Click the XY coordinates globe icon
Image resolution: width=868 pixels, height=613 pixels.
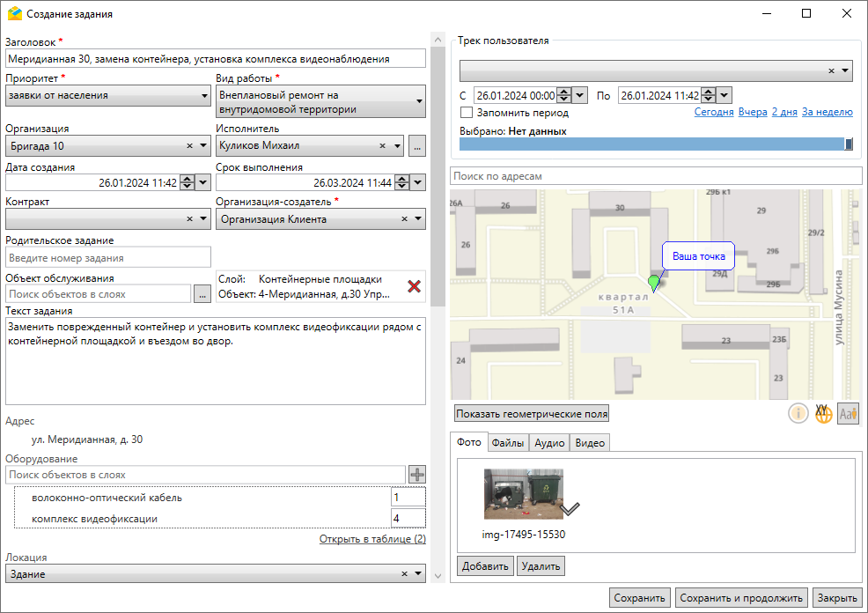(x=823, y=413)
